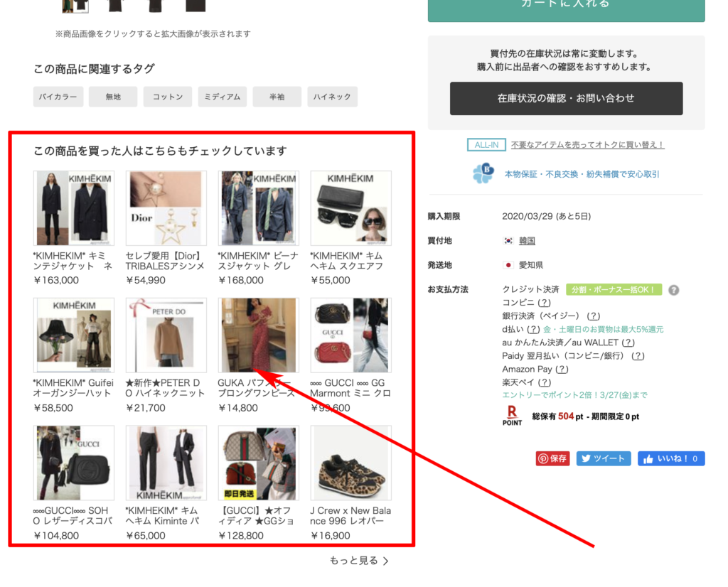The image size is (728, 587).
Task: Like the item with いいね！ button
Action: 671,458
